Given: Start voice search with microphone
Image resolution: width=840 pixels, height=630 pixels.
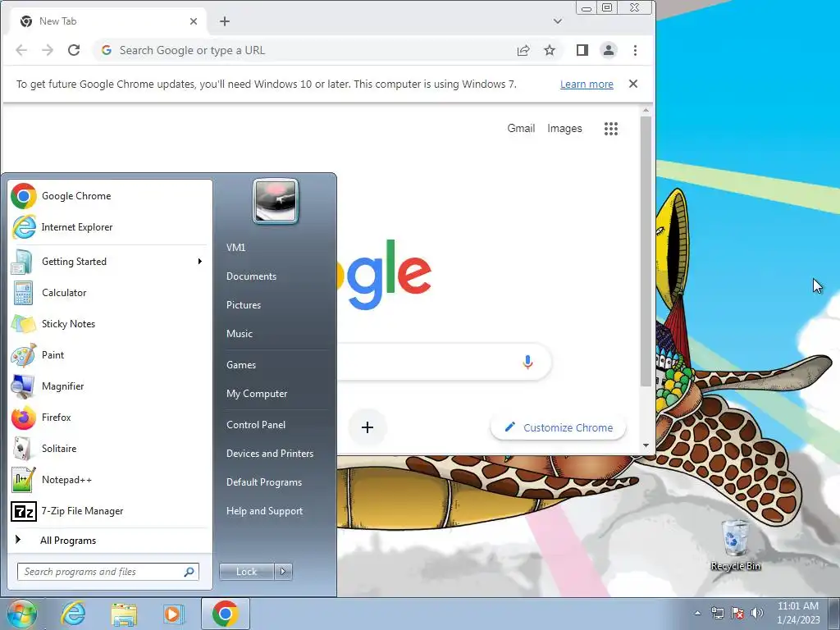Looking at the screenshot, I should pos(527,362).
